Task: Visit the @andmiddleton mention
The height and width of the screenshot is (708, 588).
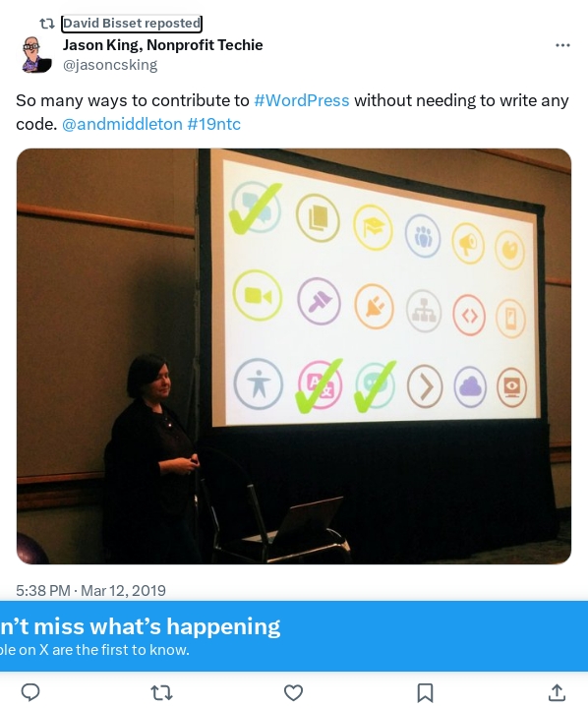Action: (122, 124)
